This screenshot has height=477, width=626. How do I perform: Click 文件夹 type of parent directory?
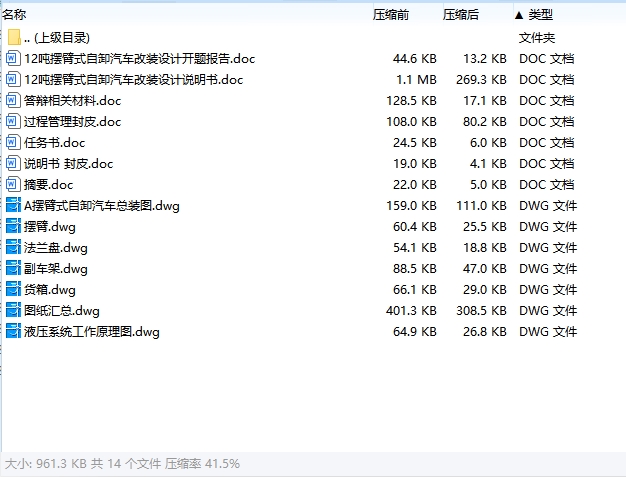point(537,38)
